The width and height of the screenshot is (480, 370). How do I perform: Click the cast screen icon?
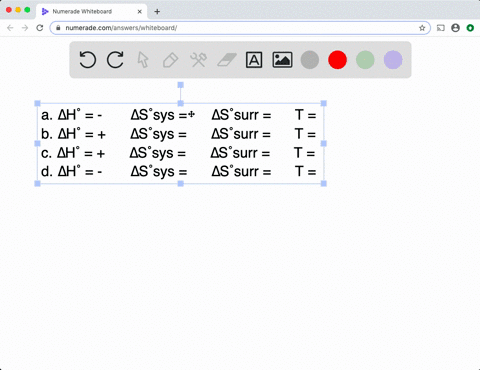coord(441,28)
